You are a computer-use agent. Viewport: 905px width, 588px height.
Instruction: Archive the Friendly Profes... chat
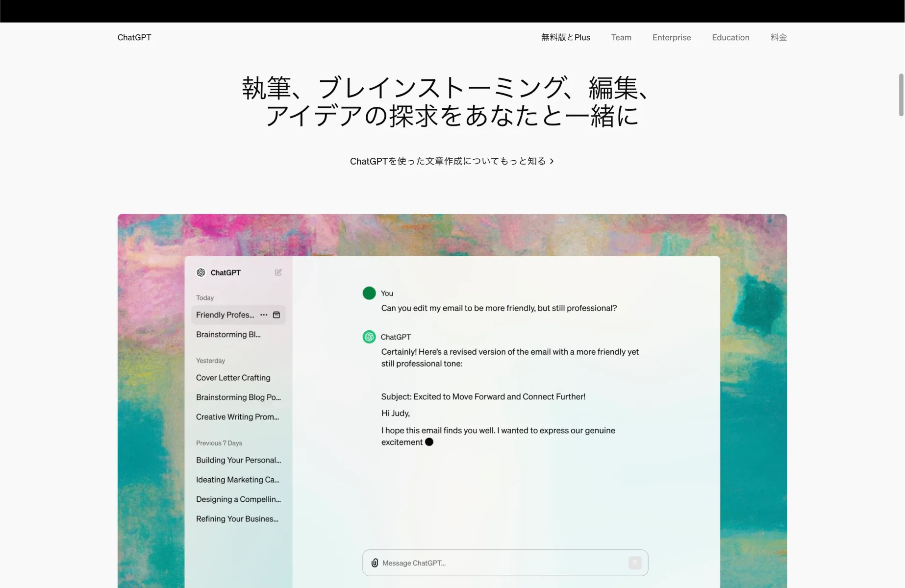click(x=277, y=315)
